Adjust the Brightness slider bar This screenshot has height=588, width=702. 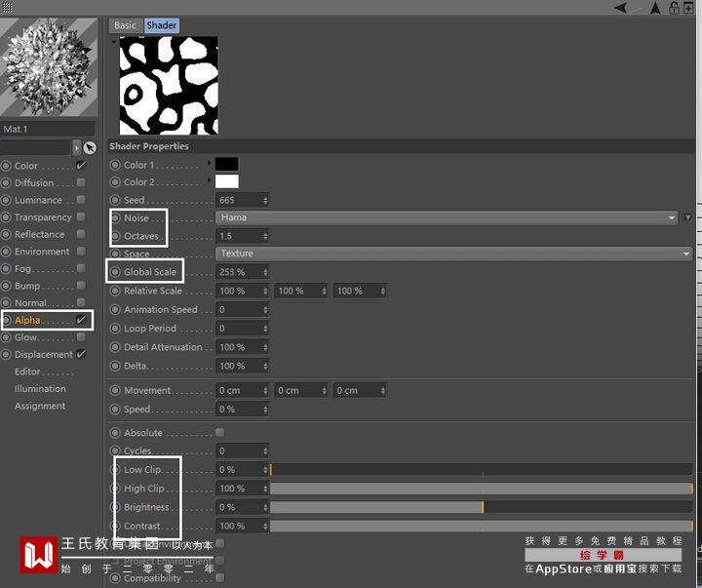click(482, 507)
